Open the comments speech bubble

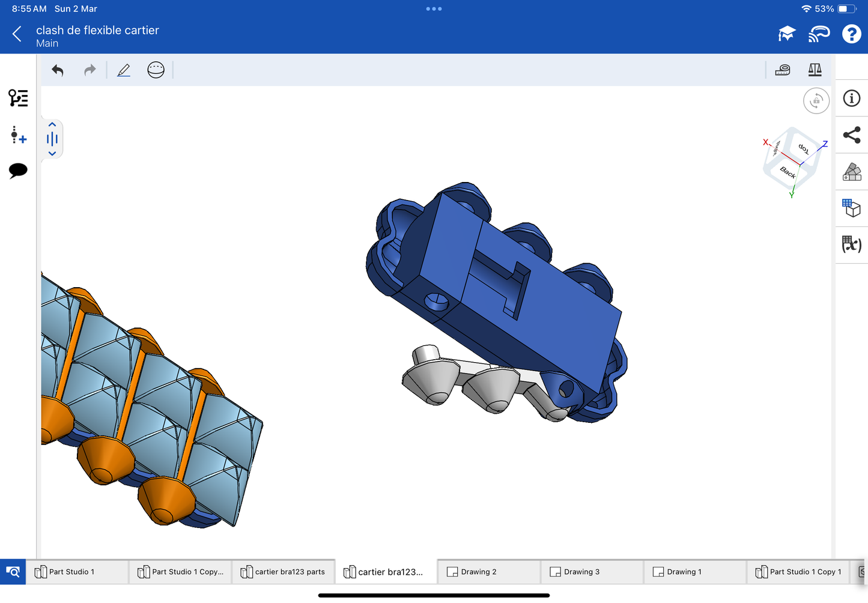tap(18, 171)
